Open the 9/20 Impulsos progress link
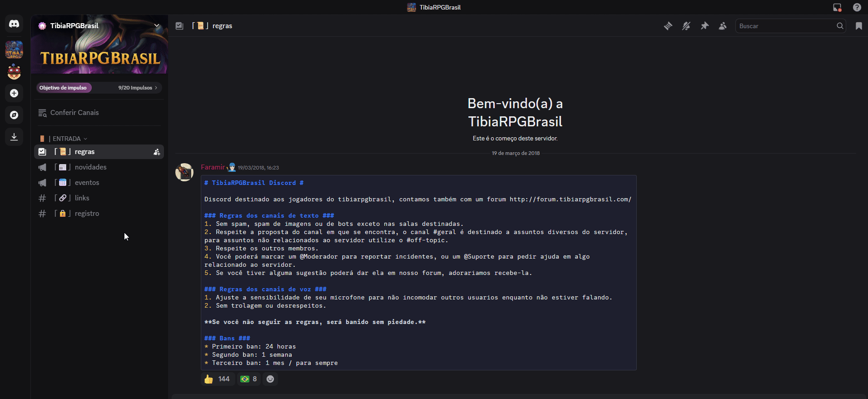Viewport: 868px width, 399px height. click(138, 88)
